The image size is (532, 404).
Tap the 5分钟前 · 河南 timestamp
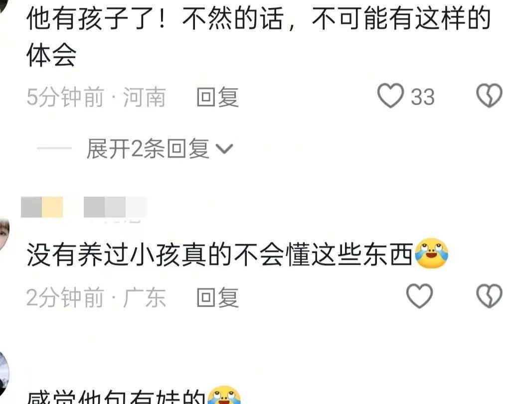(96, 97)
